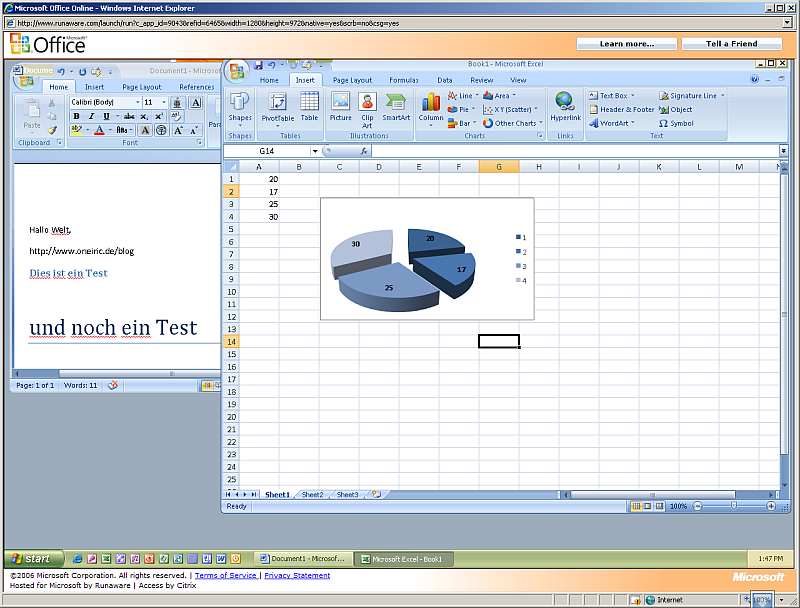
Task: Open Header & Footer in Excel
Action: (x=621, y=109)
